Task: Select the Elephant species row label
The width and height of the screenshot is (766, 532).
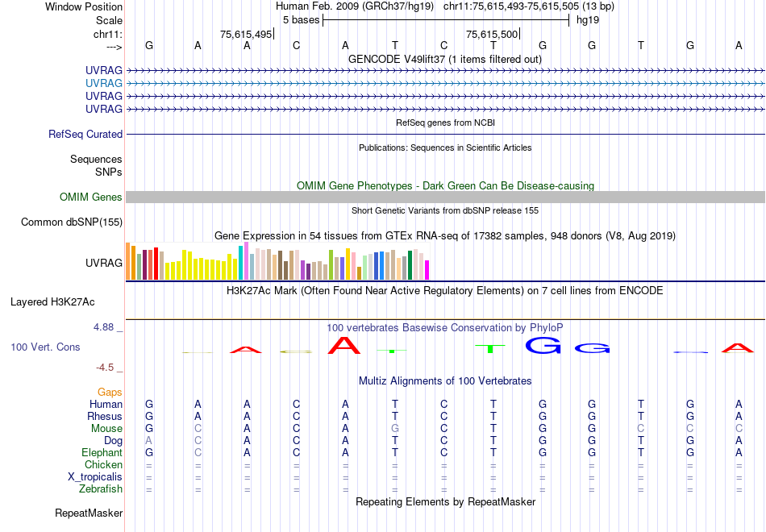Action: click(x=102, y=452)
